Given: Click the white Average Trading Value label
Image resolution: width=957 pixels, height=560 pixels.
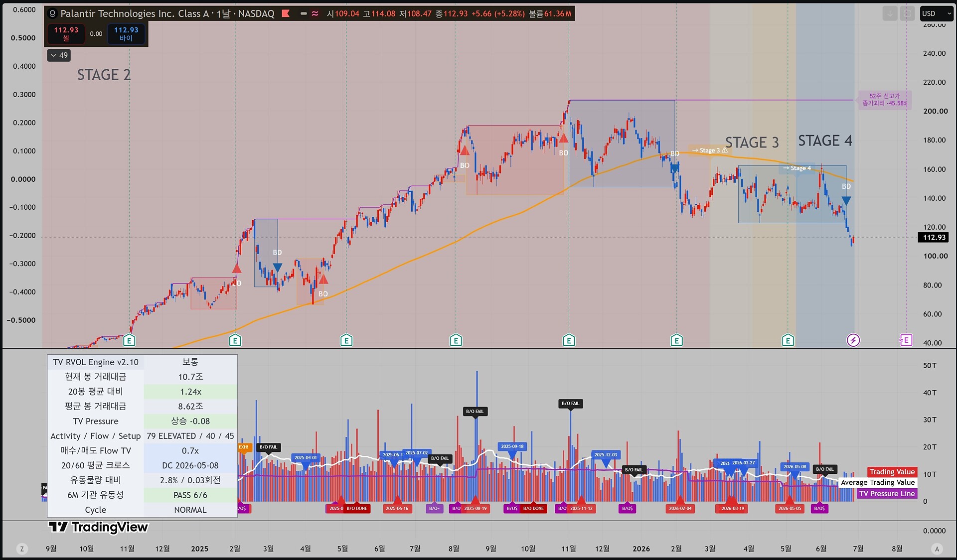Looking at the screenshot, I should 878,482.
